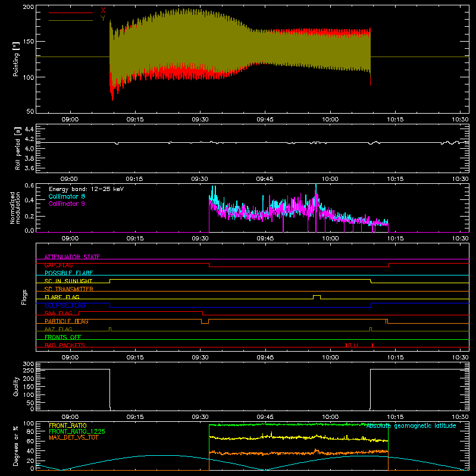Click the 09:30 tick label under modulation plot
The width and height of the screenshot is (476, 476).
200,239
